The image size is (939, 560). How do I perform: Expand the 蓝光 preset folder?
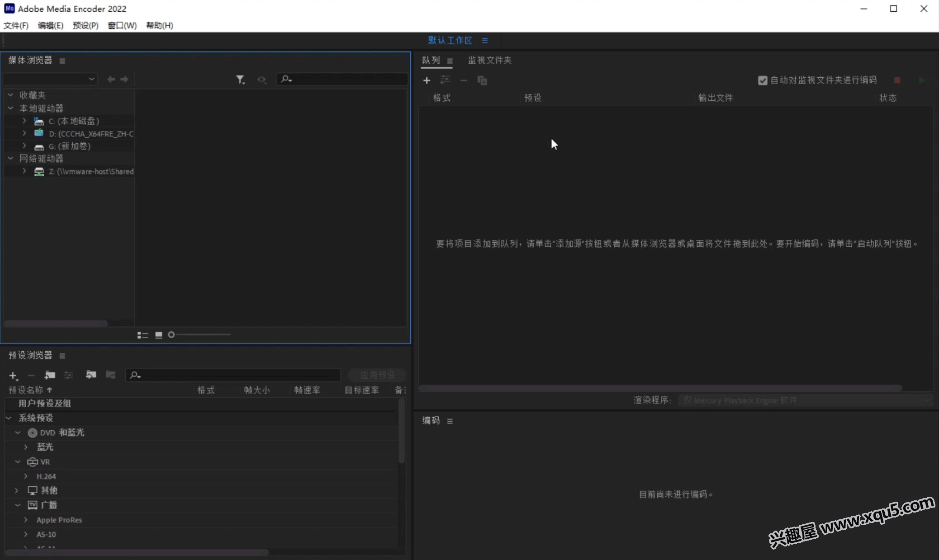pyautogui.click(x=26, y=447)
